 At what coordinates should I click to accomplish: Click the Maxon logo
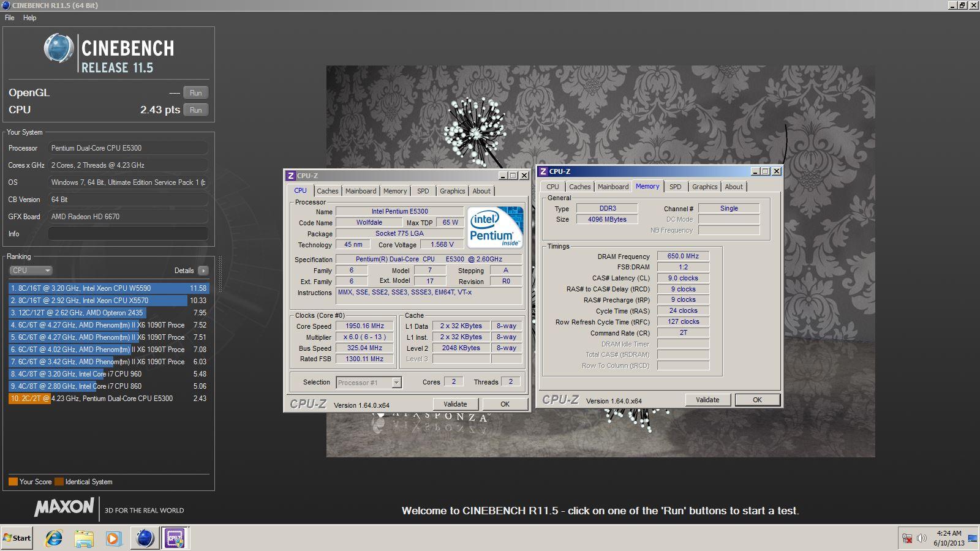click(x=64, y=508)
